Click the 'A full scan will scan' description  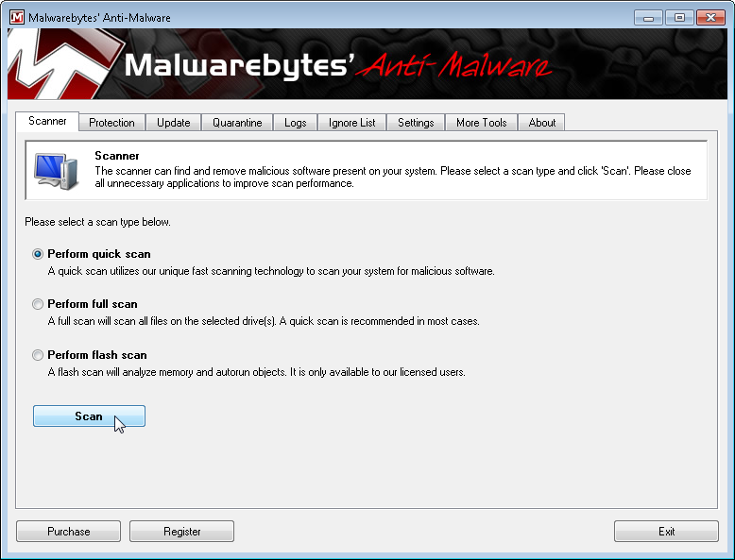click(264, 321)
